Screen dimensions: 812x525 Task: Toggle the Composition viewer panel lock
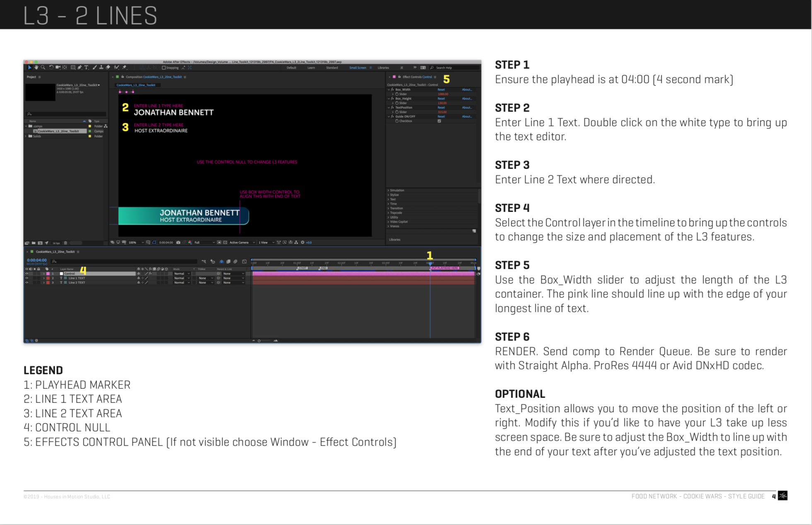tap(123, 77)
